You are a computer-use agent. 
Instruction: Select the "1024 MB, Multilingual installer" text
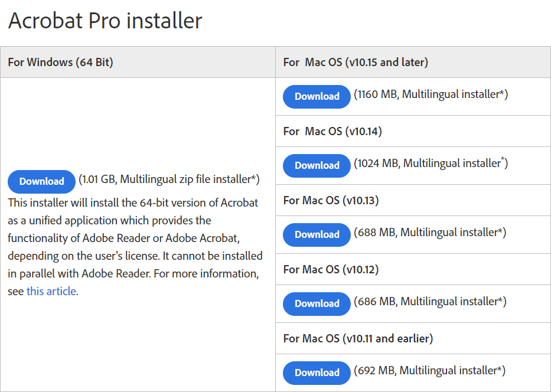tap(431, 163)
